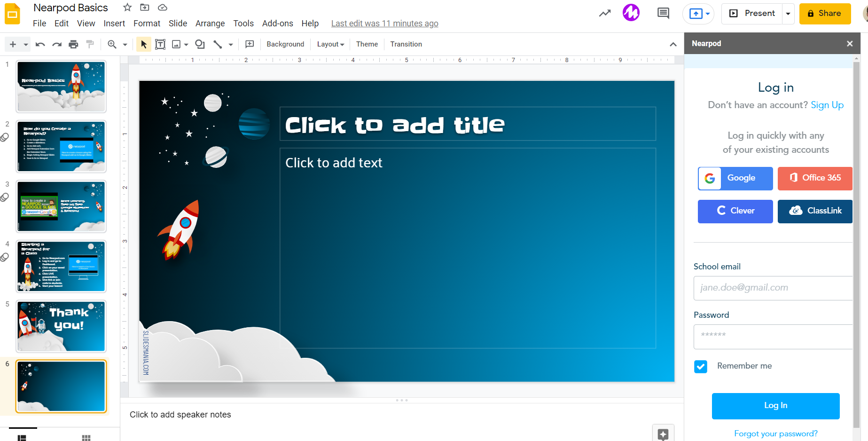Click the yellow Share button
Screen dimensions: 868x441
825,14
